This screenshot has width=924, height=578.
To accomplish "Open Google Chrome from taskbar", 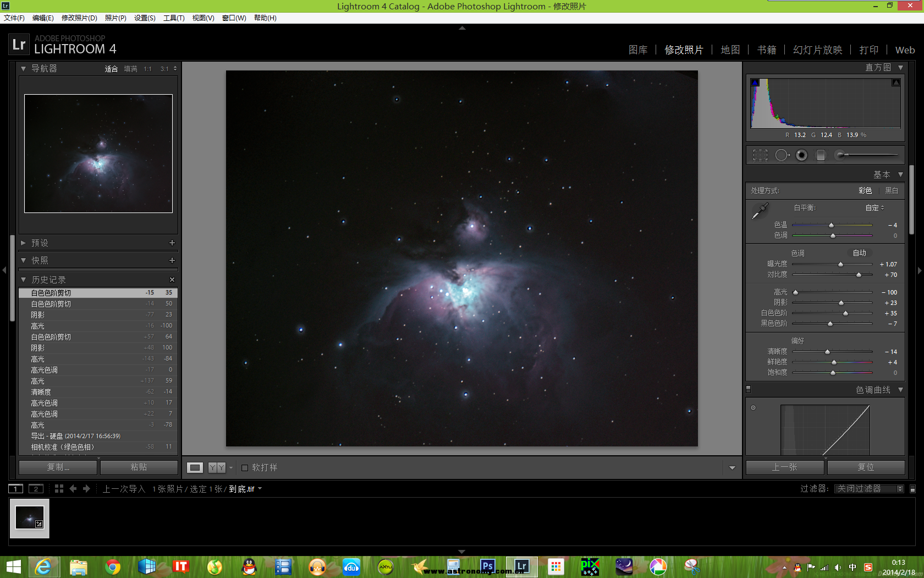I will (x=113, y=566).
